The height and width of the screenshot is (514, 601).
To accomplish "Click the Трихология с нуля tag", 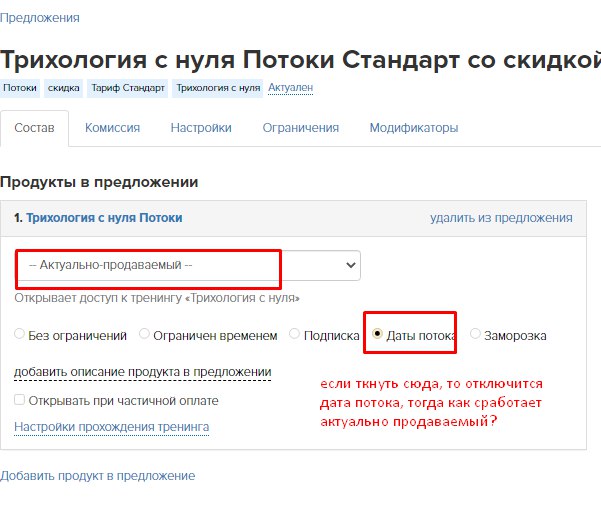I will click(x=218, y=88).
